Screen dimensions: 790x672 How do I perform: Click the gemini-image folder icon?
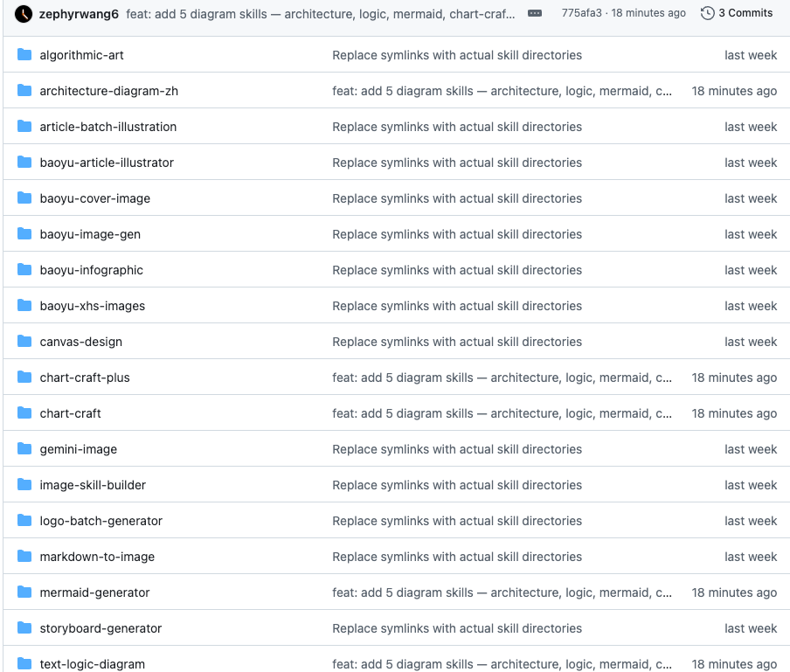[x=24, y=449]
